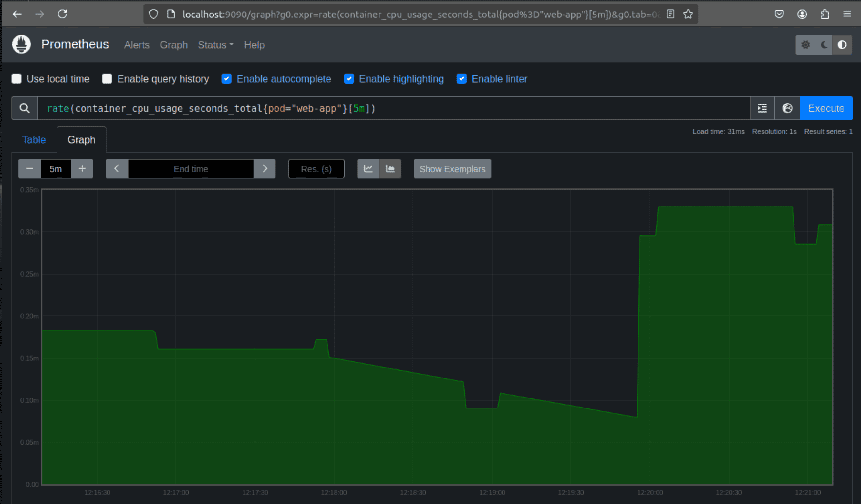Screen dimensions: 861x504
Task: Click the 12:18:00 x-axis label
Action: [334, 492]
